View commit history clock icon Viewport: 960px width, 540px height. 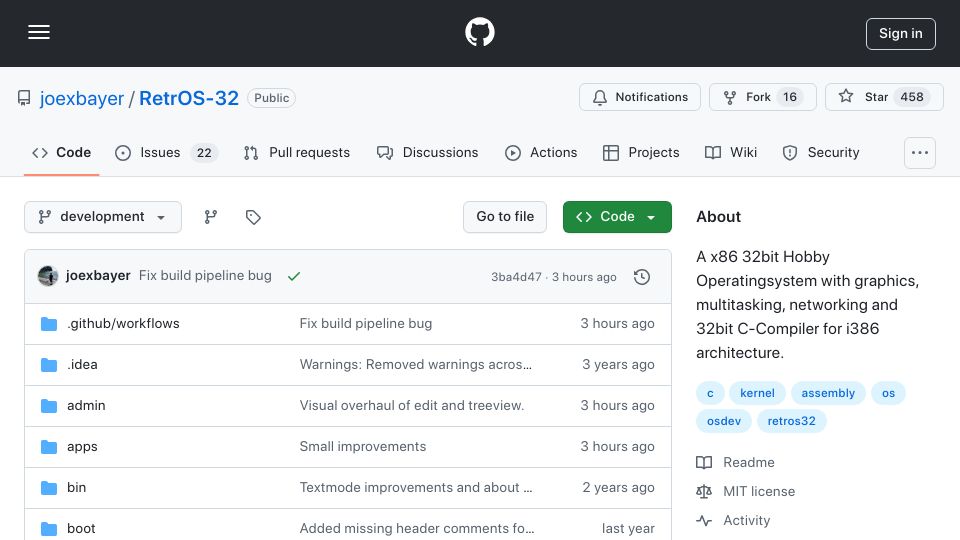coord(642,277)
